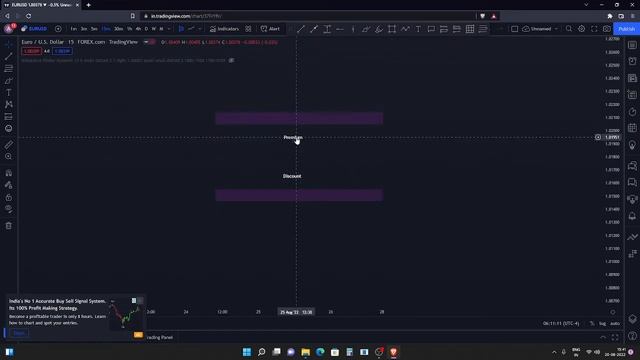Select the zoom in tool
Image resolution: width=640 pixels, height=360 pixels.
pyautogui.click(x=9, y=157)
